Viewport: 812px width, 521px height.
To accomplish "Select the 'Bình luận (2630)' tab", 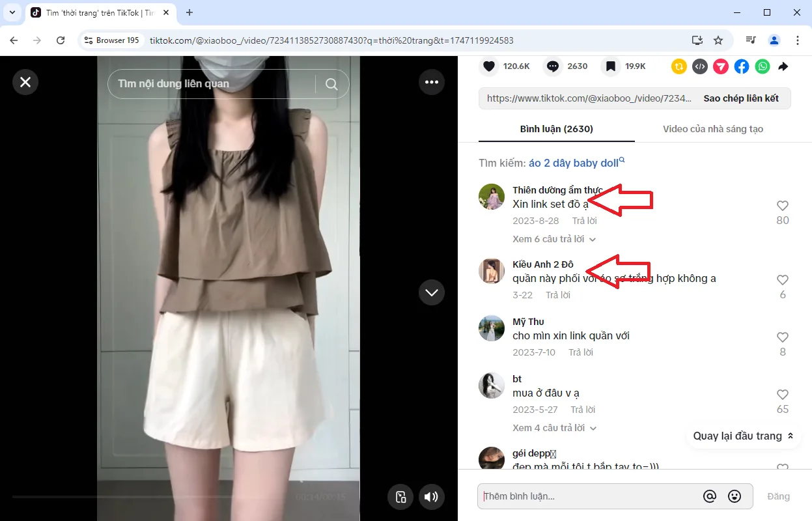I will coord(556,129).
